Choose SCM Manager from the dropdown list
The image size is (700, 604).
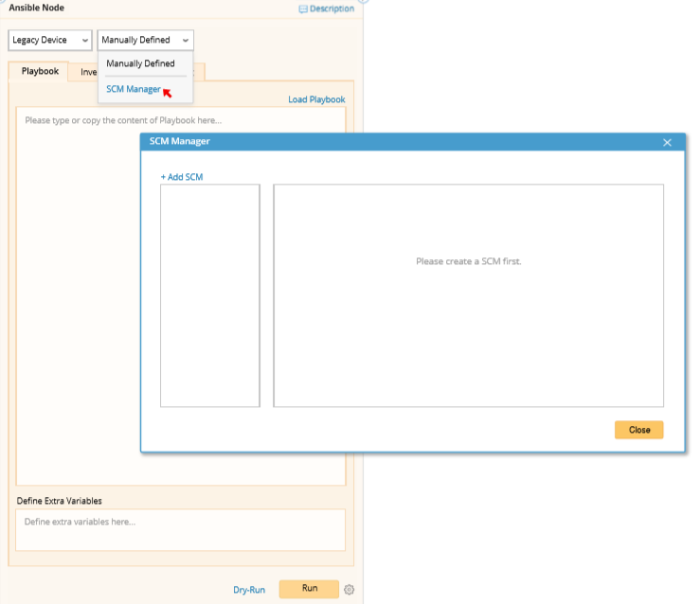[x=133, y=89]
